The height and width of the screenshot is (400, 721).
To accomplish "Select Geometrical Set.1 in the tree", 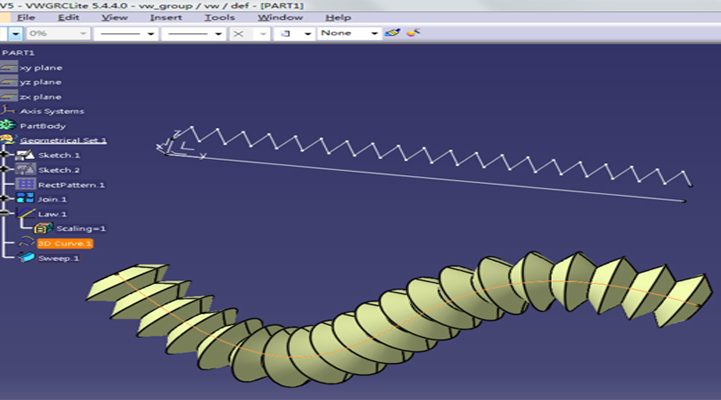I will click(63, 141).
